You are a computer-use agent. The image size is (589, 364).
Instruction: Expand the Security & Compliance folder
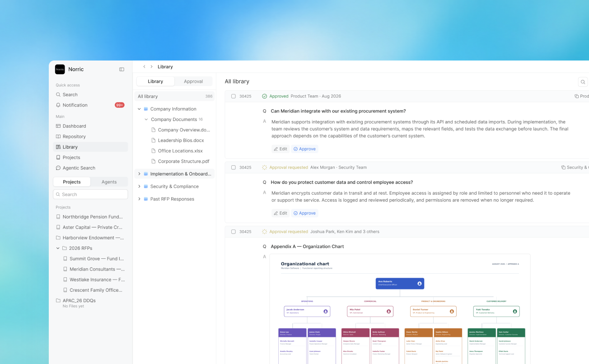(139, 187)
